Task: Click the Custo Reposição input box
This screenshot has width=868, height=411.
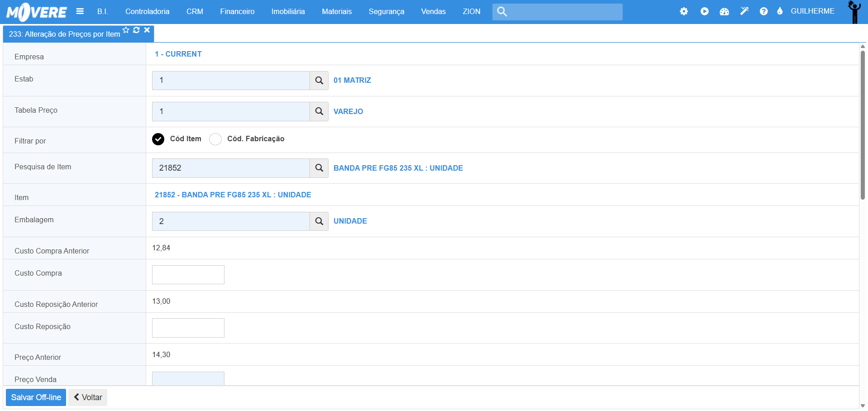Action: pos(188,328)
